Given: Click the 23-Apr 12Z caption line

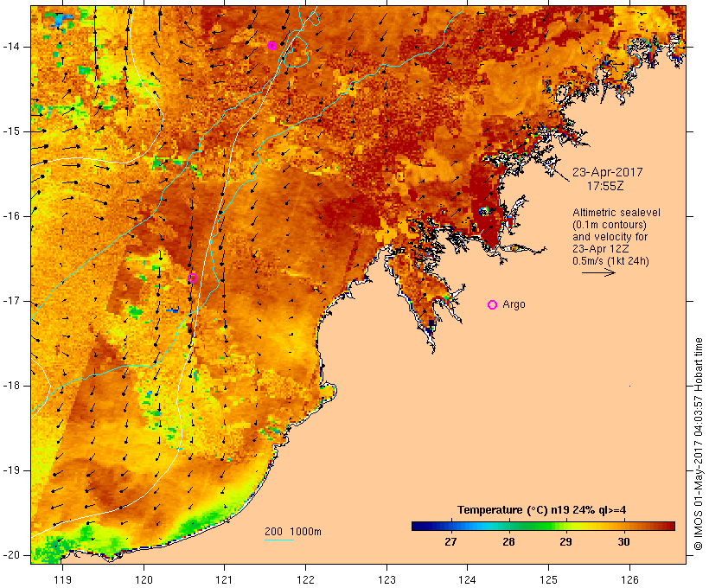Looking at the screenshot, I should (600, 249).
